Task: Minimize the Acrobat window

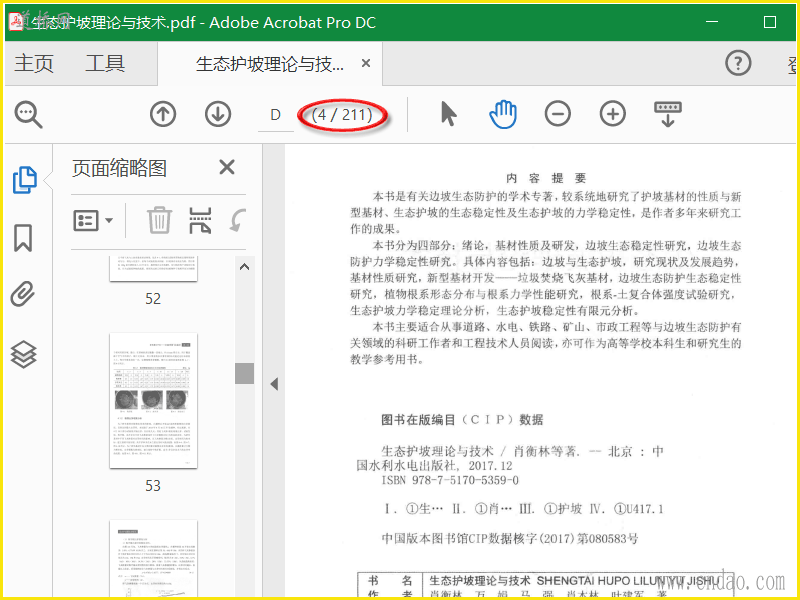Action: (712, 22)
